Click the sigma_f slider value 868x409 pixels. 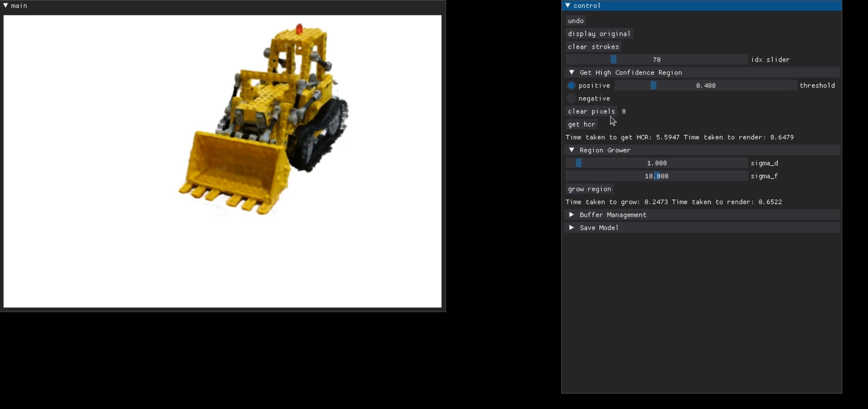657,176
